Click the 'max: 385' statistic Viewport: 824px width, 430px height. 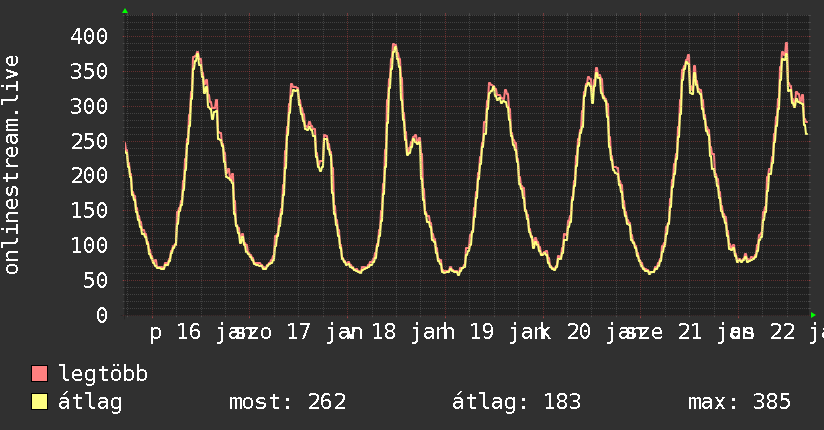739,402
